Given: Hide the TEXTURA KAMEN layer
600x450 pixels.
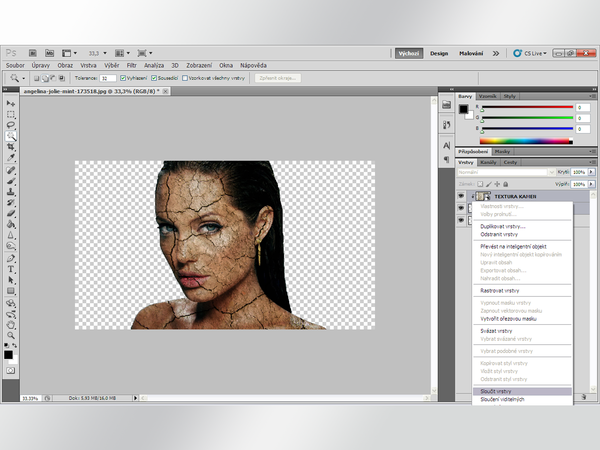Looking at the screenshot, I should [461, 196].
